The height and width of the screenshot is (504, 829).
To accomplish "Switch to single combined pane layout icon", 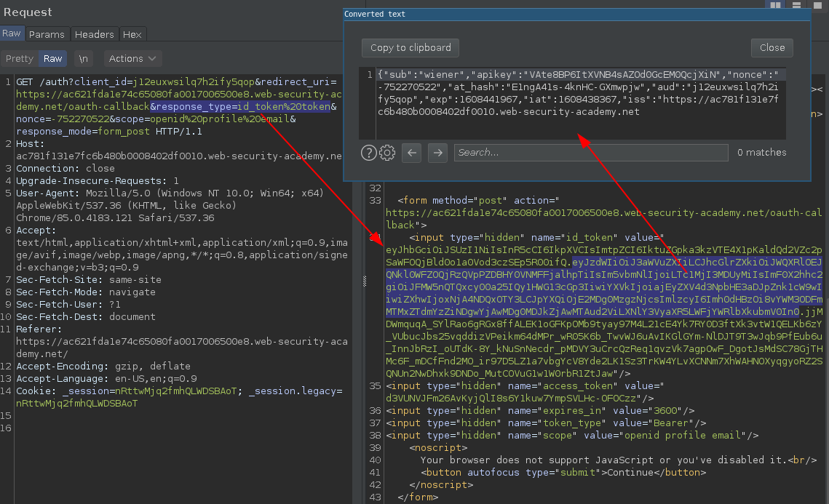I will coord(817,5).
